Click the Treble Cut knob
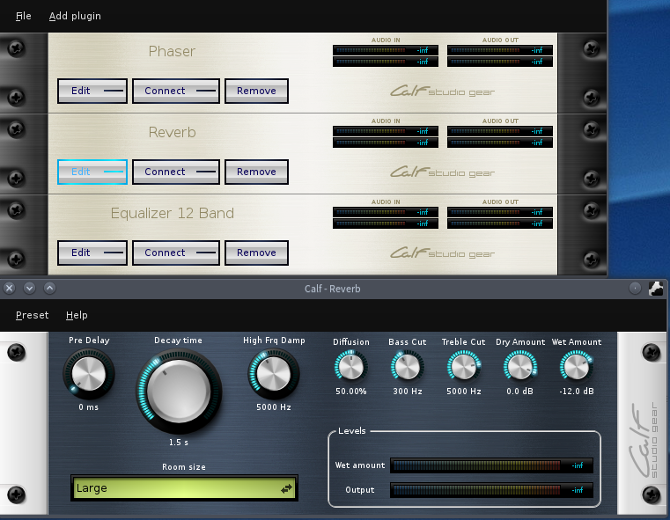The width and height of the screenshot is (670, 520). (x=463, y=367)
